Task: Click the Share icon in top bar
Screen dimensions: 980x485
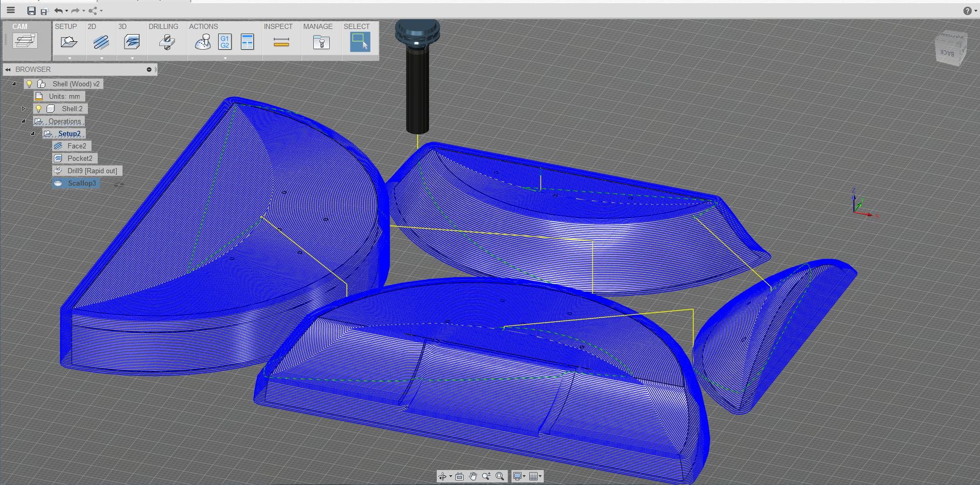Action: 93,10
